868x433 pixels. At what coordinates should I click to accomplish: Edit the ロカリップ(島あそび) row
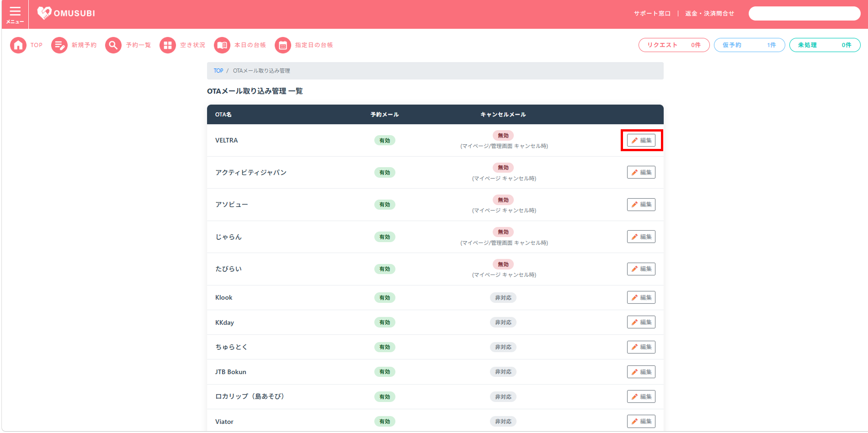(x=641, y=396)
